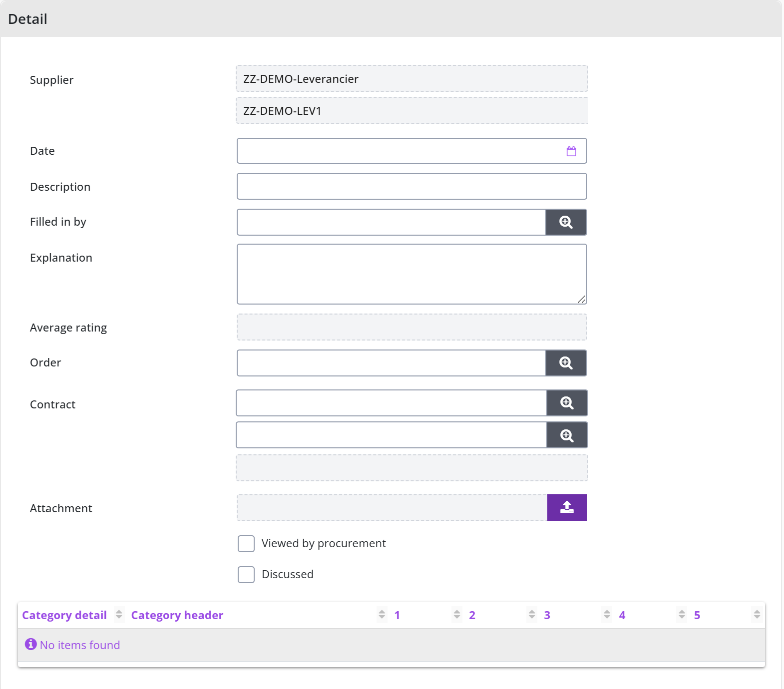
Task: Select the ZZ-DEMO-Leverancier supplier field
Action: 412,78
